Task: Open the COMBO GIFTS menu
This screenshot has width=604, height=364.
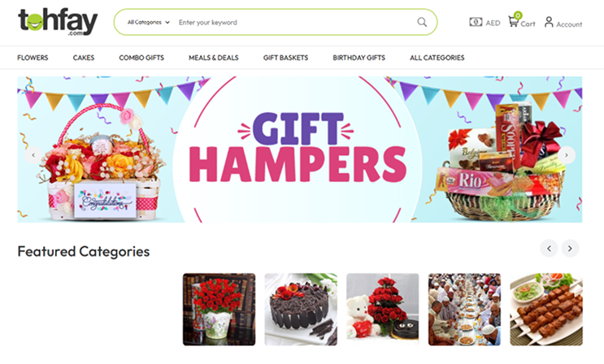Action: tap(141, 58)
